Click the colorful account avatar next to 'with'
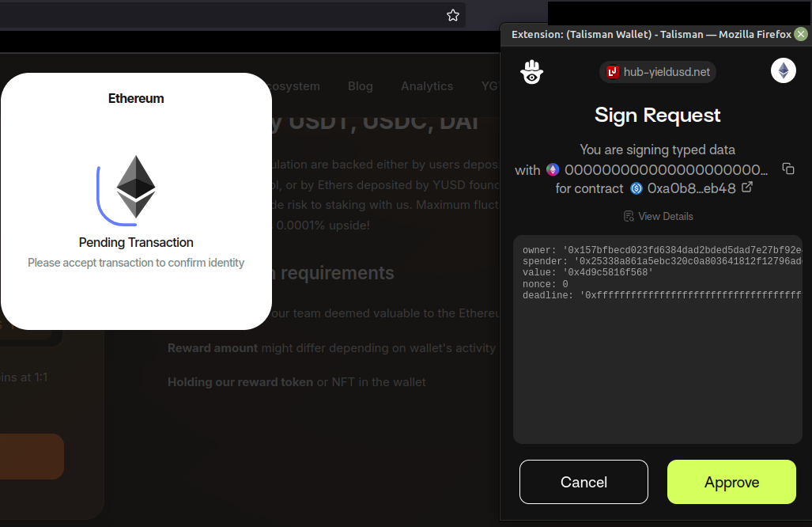Image resolution: width=812 pixels, height=527 pixels. tap(553, 169)
